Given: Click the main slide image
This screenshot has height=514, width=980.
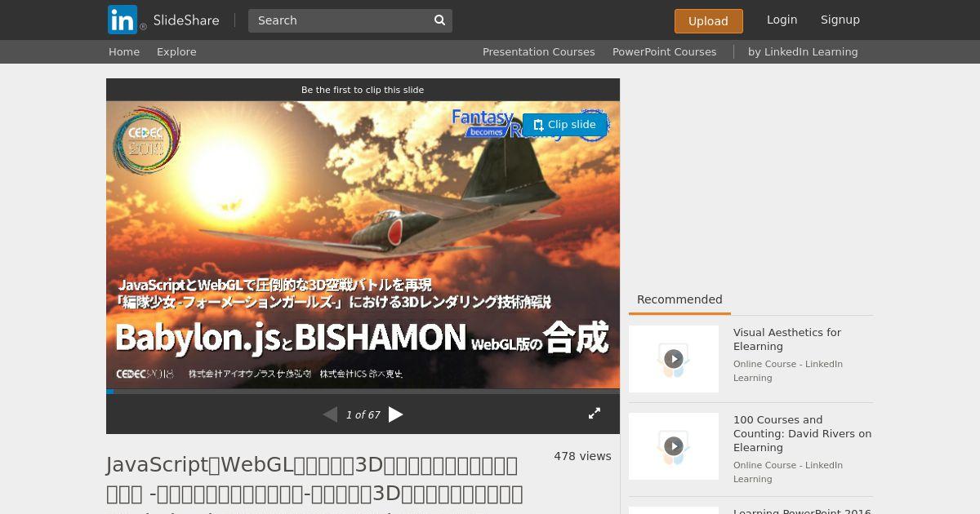Looking at the screenshot, I should click(x=363, y=245).
